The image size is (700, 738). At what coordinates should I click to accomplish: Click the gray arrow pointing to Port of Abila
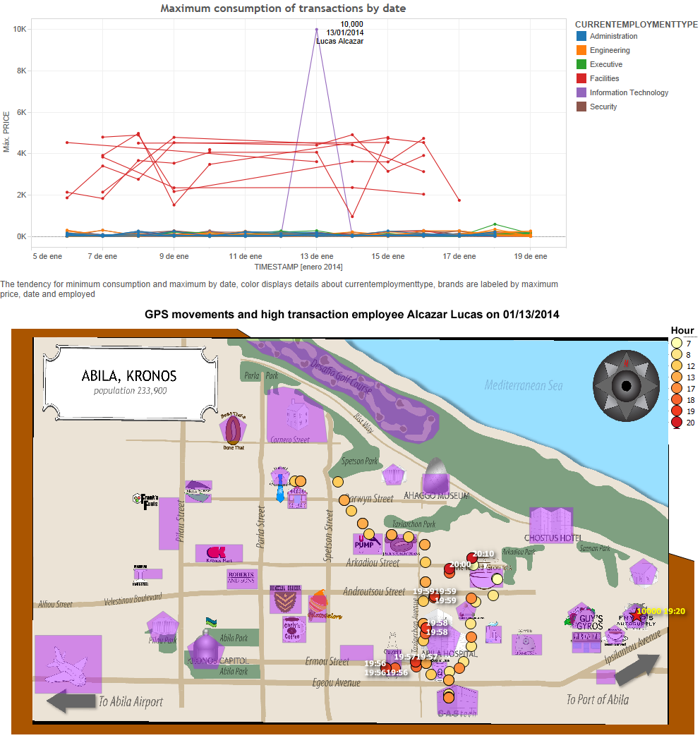click(x=636, y=670)
